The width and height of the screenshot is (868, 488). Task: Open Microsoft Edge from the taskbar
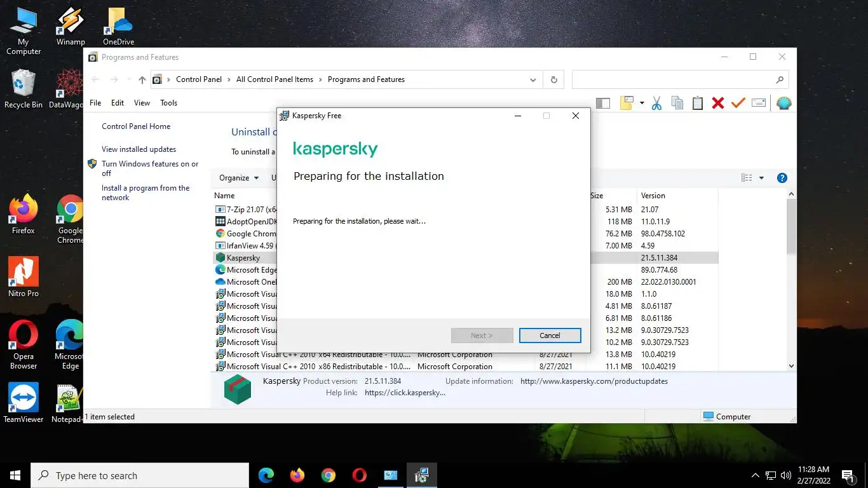point(266,475)
